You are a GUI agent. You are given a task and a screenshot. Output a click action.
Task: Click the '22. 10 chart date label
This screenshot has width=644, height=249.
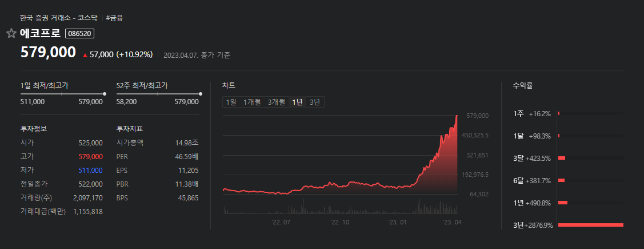pos(339,222)
